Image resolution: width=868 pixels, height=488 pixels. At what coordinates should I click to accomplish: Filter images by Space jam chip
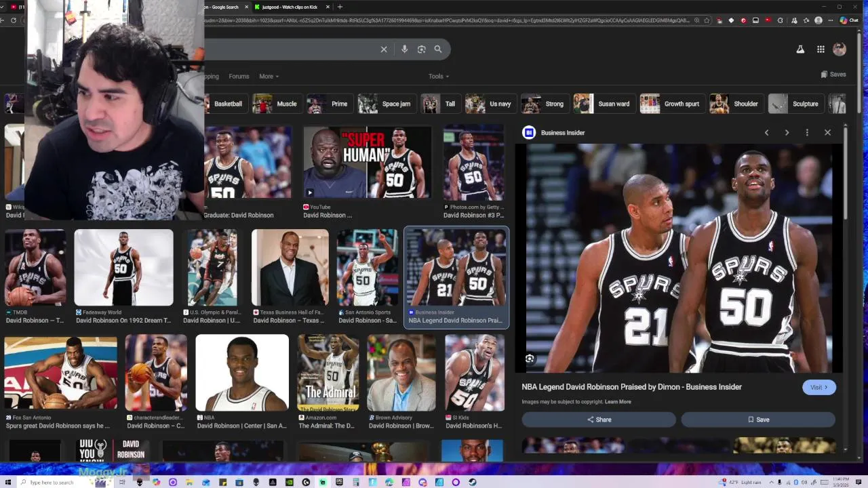(x=387, y=104)
